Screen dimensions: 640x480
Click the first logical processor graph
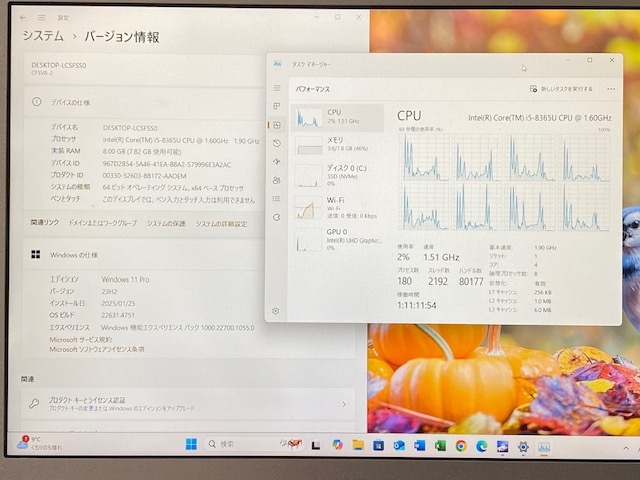[x=424, y=157]
